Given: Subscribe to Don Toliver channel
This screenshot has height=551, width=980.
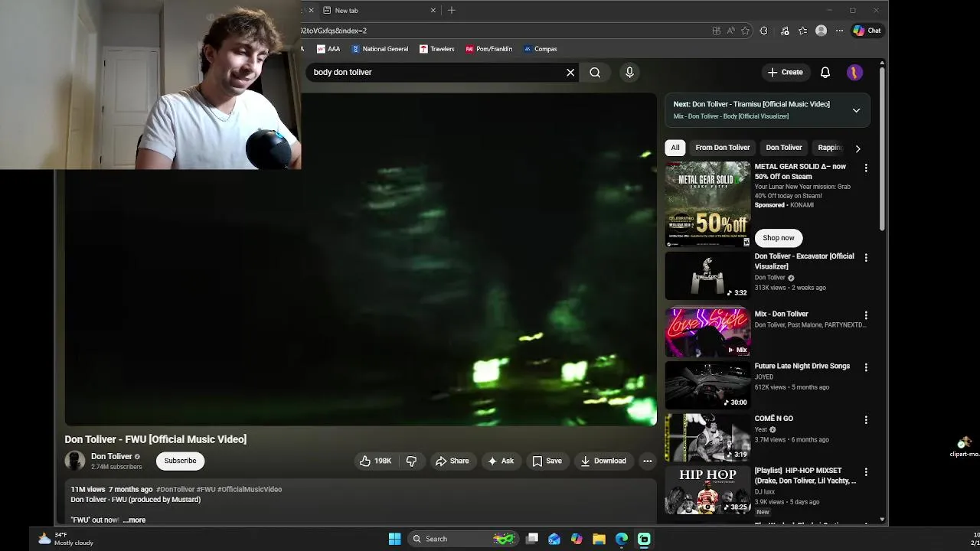Looking at the screenshot, I should pos(181,461).
